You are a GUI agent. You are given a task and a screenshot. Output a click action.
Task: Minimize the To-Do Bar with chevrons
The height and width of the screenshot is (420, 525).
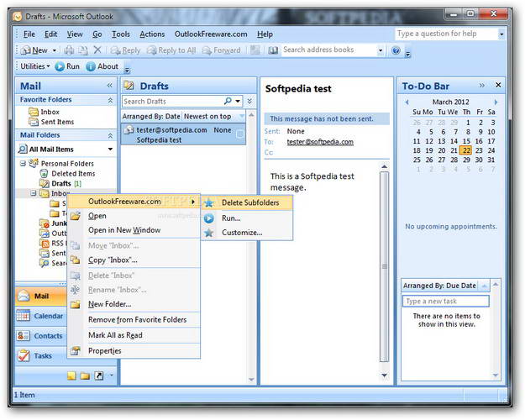[482, 85]
